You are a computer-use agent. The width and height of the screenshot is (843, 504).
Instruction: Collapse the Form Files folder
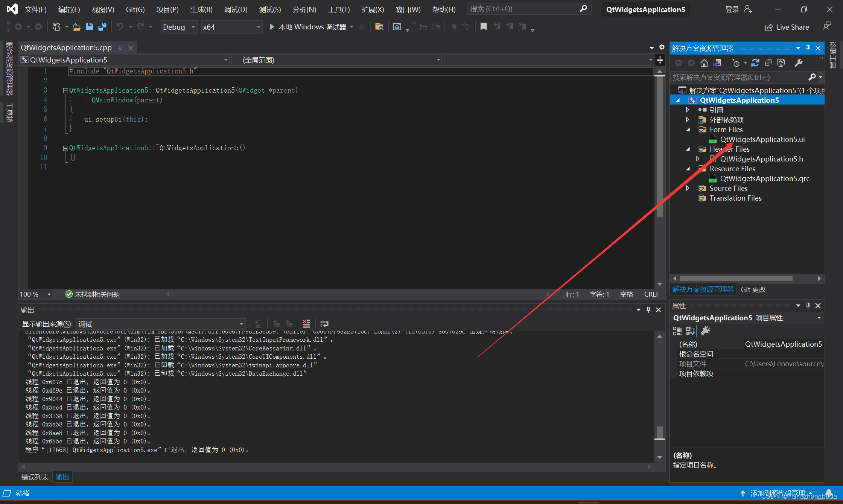point(688,129)
